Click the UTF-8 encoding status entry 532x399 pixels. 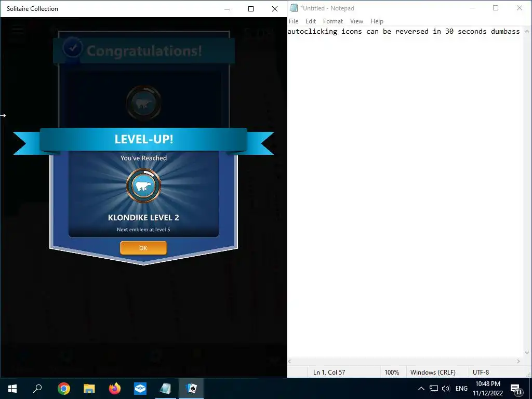pos(481,372)
